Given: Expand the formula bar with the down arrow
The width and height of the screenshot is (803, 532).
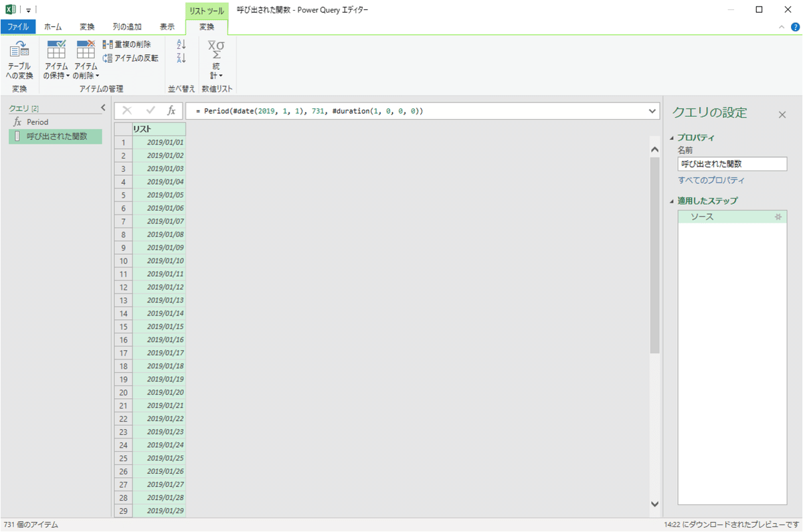Looking at the screenshot, I should tap(653, 110).
